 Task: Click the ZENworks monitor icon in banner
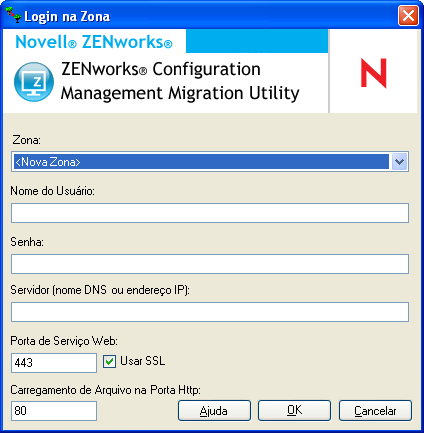tap(34, 82)
